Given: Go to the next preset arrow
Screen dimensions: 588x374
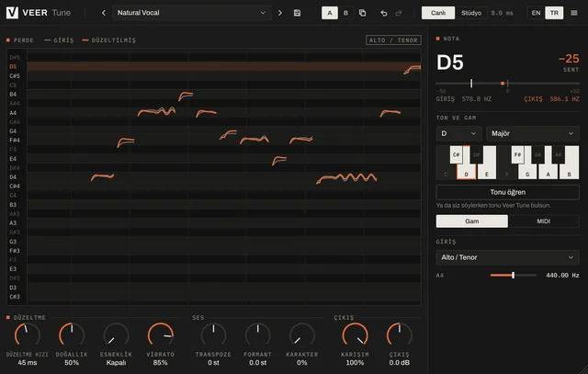Looking at the screenshot, I should (279, 13).
